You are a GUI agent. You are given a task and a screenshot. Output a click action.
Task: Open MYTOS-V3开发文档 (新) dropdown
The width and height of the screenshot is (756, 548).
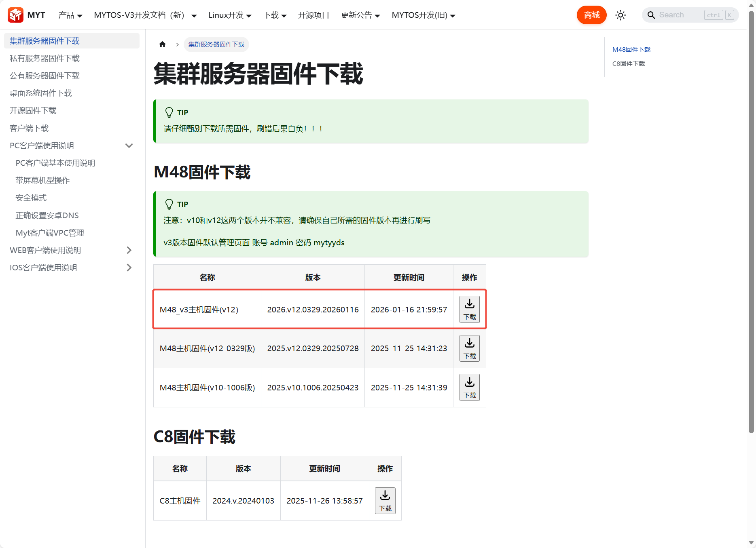click(145, 15)
